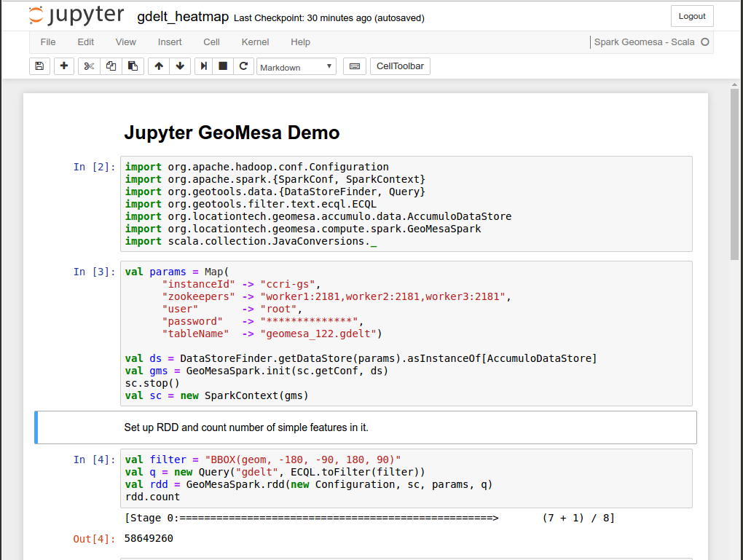Screen dimensions: 743x560
Task: Select the filter code cell In [4]
Action: pyautogui.click(x=406, y=478)
